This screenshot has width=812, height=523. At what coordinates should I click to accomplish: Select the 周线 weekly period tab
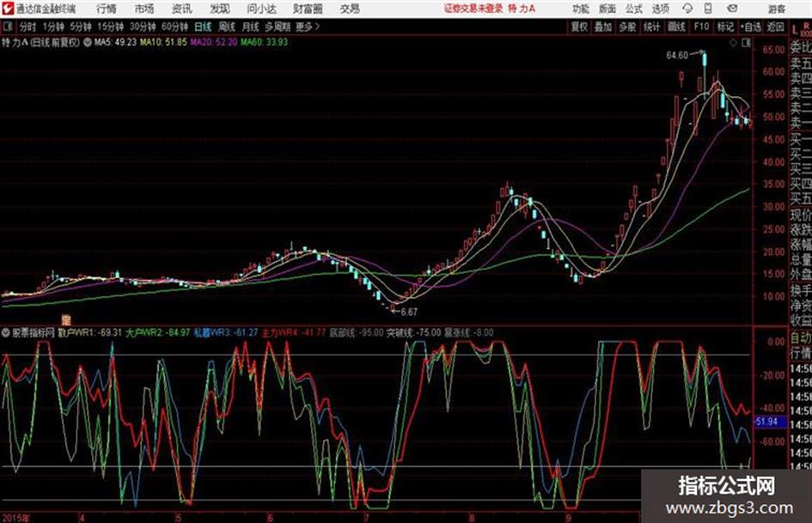click(227, 27)
